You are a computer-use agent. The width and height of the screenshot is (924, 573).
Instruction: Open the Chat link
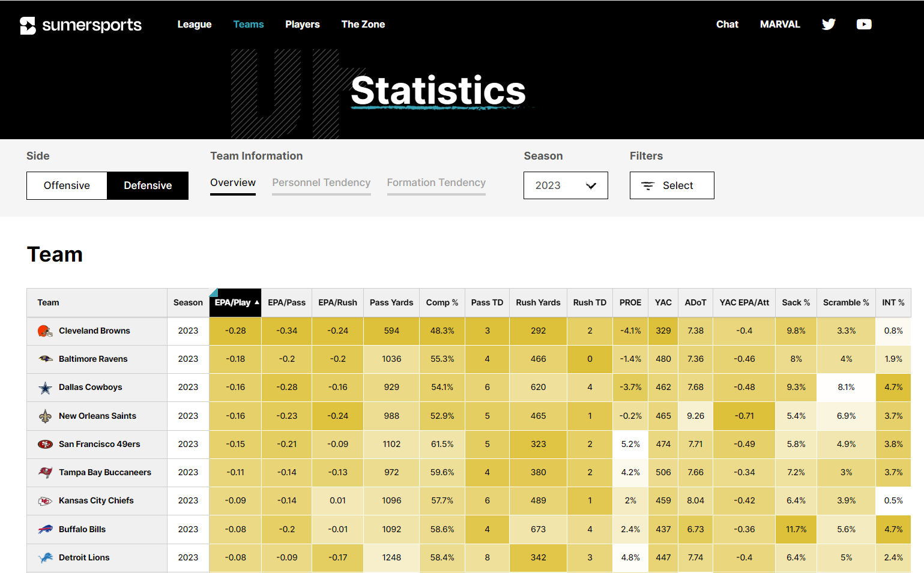(727, 24)
